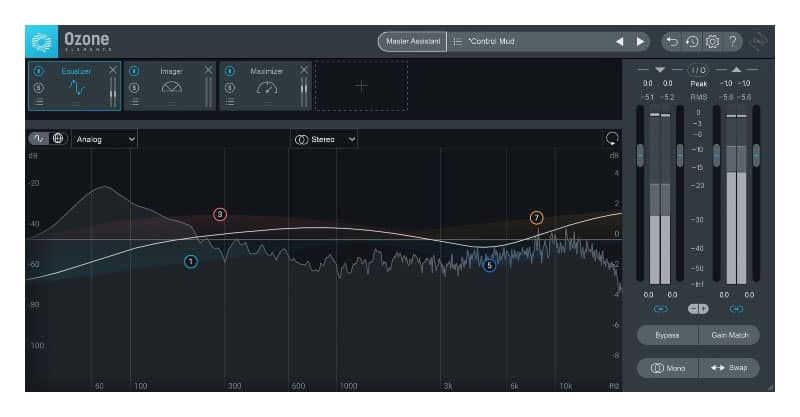Click the I/O meter options button
The image size is (800, 417).
698,70
